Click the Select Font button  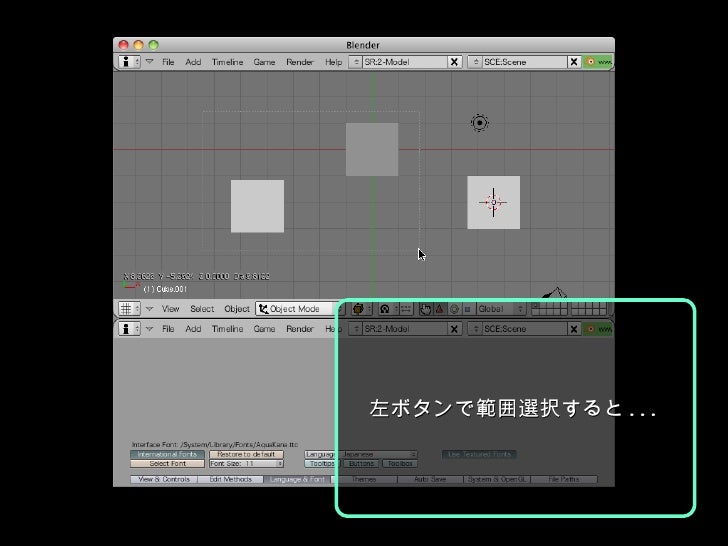pos(168,463)
